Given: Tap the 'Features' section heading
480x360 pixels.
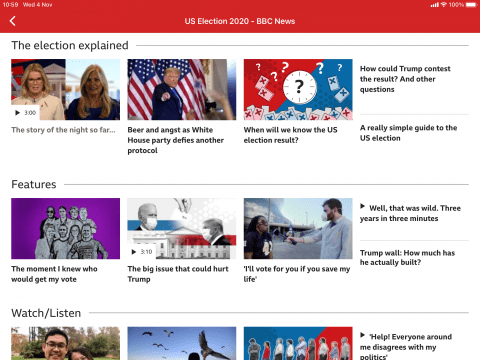Looking at the screenshot, I should tap(34, 184).
